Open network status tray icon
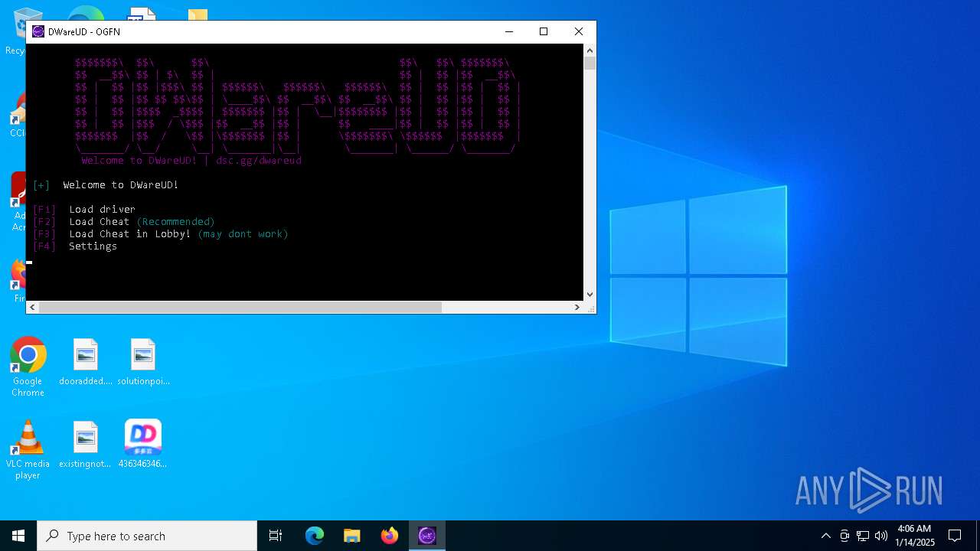The image size is (980, 551). [x=863, y=536]
